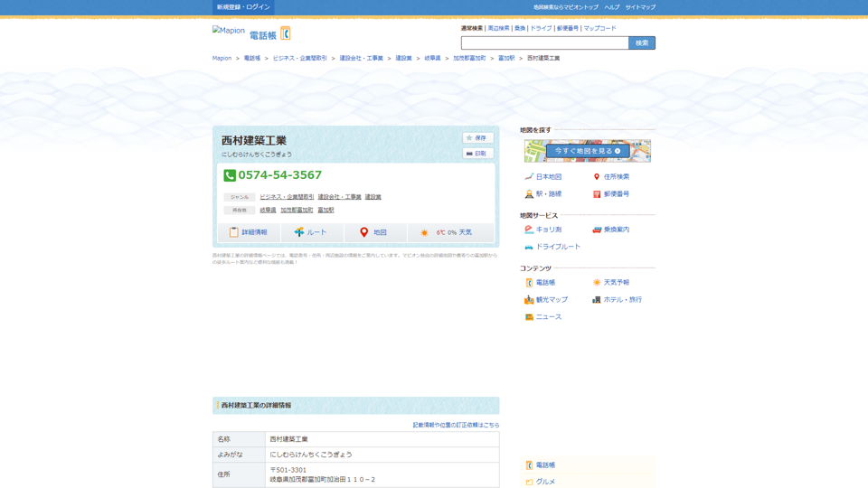Open ドライブルート car icon link
The height and width of the screenshot is (488, 868).
coord(529,247)
